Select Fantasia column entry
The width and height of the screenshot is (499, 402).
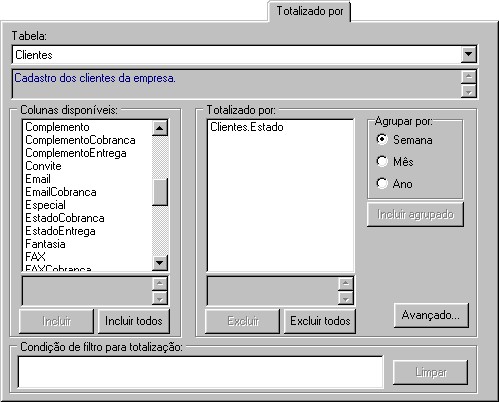[x=45, y=244]
